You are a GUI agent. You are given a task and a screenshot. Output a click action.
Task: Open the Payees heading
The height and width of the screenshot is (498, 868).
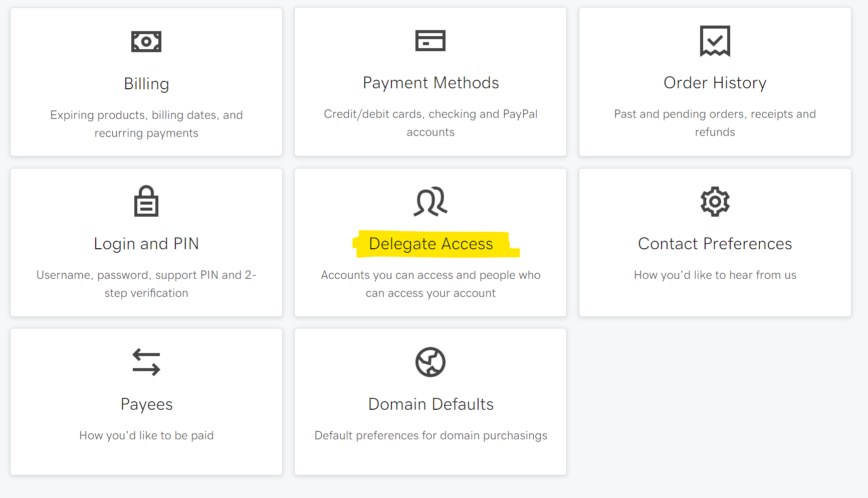point(146,404)
